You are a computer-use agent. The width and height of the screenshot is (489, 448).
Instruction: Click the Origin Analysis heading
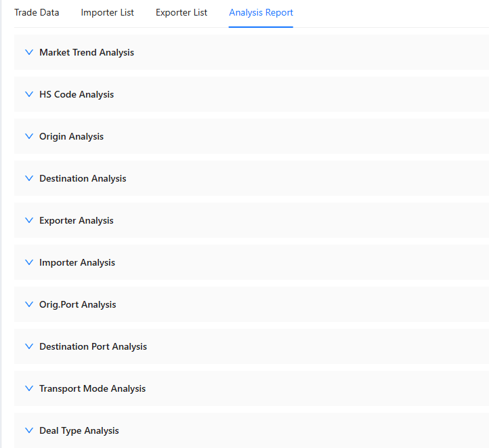(71, 137)
